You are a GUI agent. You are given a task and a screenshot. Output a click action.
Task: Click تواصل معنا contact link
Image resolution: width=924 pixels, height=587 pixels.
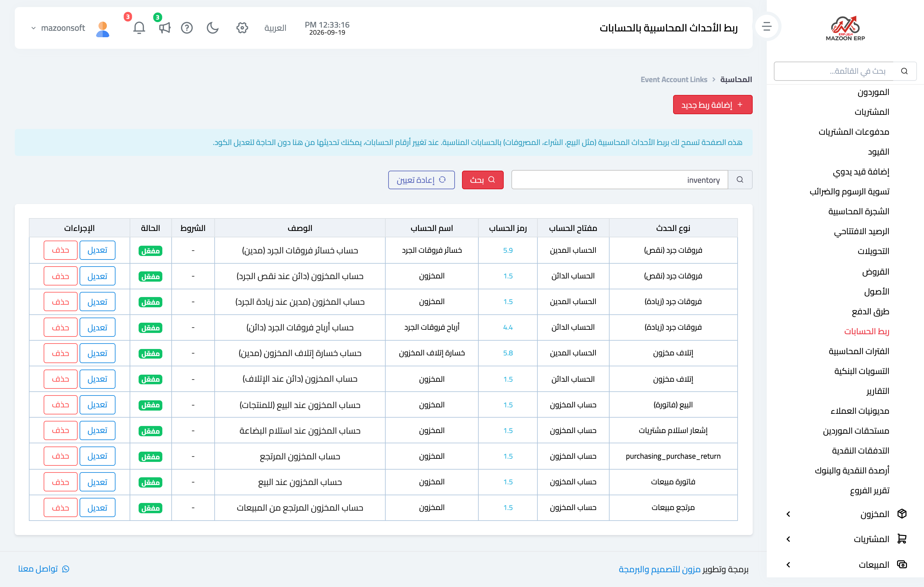tap(38, 569)
